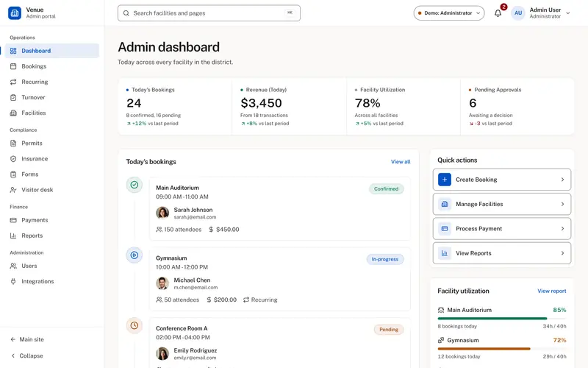Image resolution: width=588 pixels, height=368 pixels.
Task: Click the In-progress status badge
Action: 385,259
